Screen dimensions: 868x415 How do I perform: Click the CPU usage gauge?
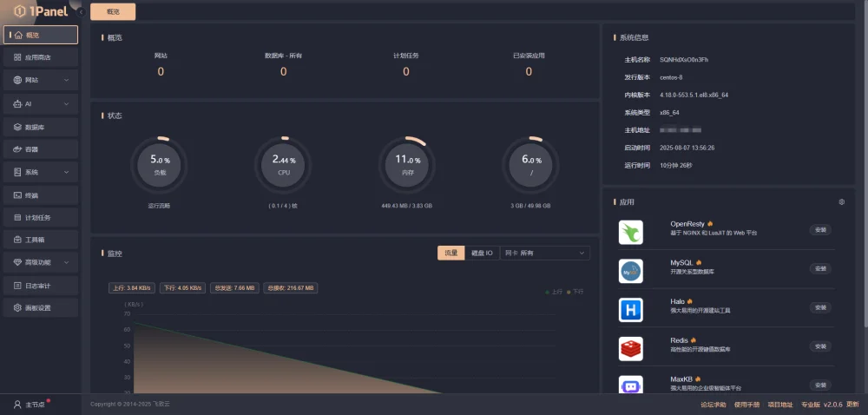[283, 165]
